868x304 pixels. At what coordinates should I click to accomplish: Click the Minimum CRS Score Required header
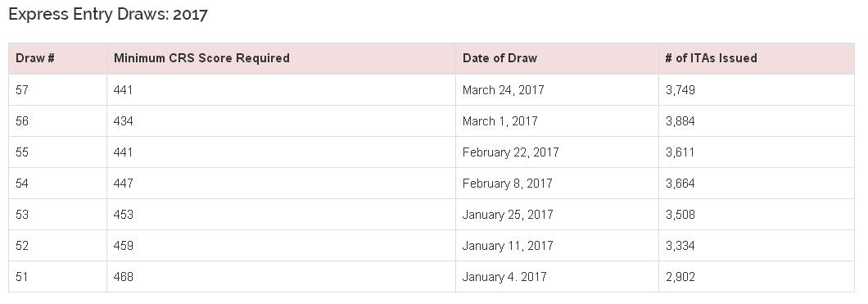[x=281, y=58]
